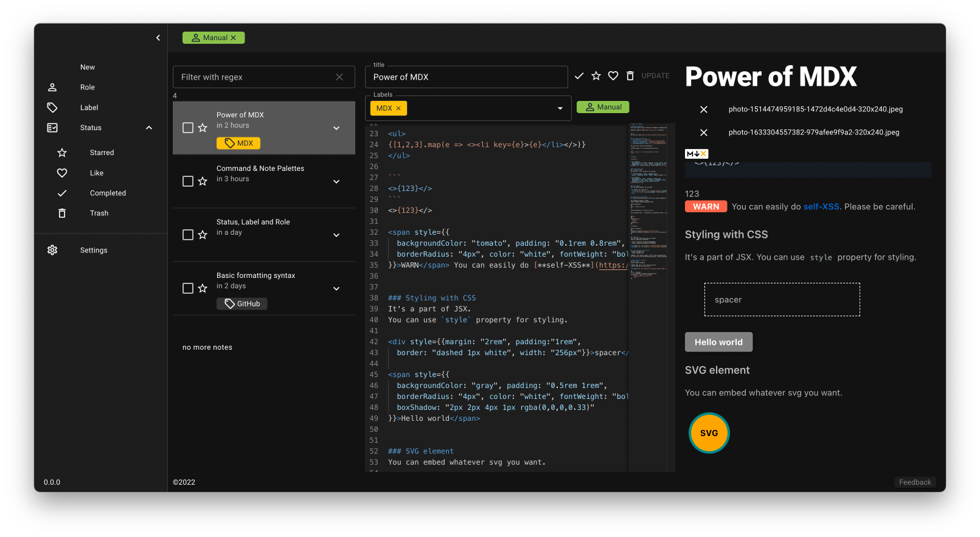Click the Hello world styled span
This screenshot has height=537, width=980.
click(x=718, y=342)
